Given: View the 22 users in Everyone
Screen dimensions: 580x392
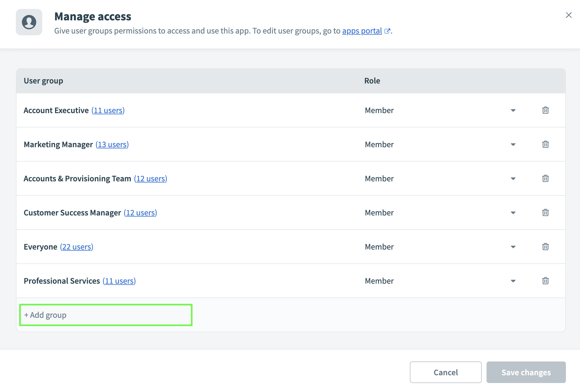Looking at the screenshot, I should coord(76,247).
